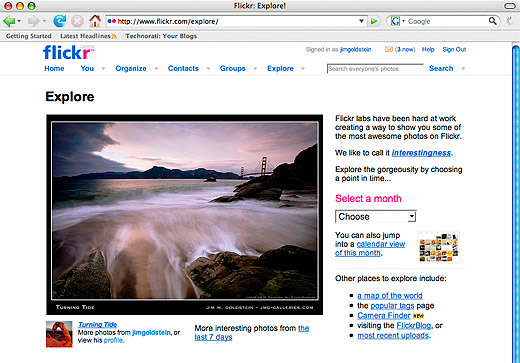
Task: Click the Stop loading icon
Action: pyautogui.click(x=77, y=21)
